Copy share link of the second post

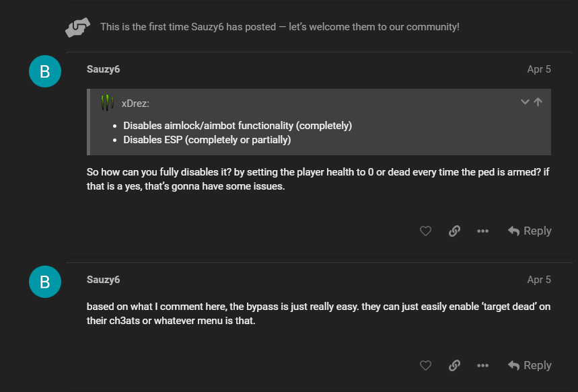(x=454, y=366)
